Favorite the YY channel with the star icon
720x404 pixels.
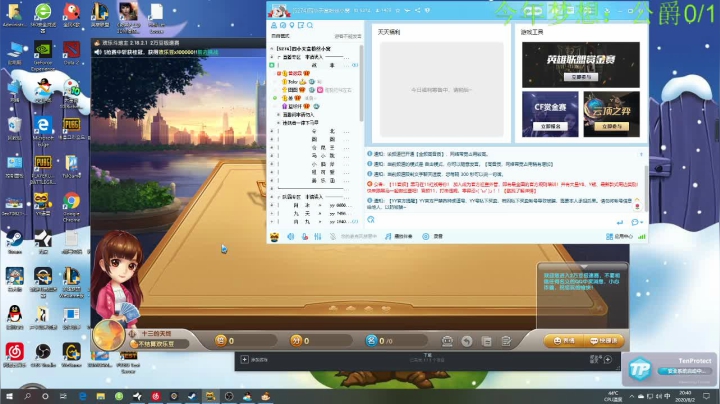click(x=398, y=10)
